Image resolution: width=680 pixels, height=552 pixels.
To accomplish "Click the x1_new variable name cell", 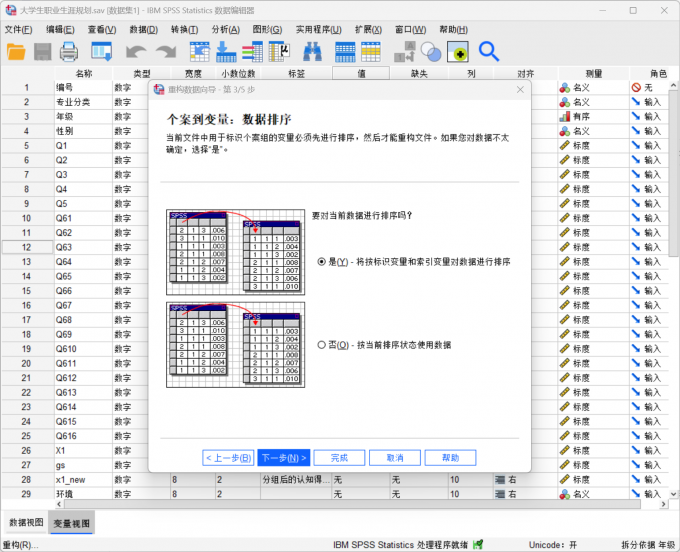I will tap(83, 480).
